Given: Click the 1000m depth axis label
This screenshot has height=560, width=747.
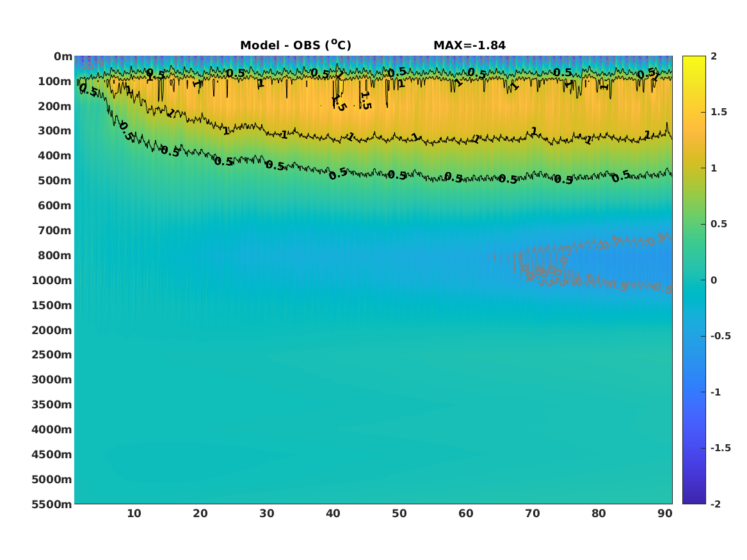Looking at the screenshot, I should [x=52, y=280].
